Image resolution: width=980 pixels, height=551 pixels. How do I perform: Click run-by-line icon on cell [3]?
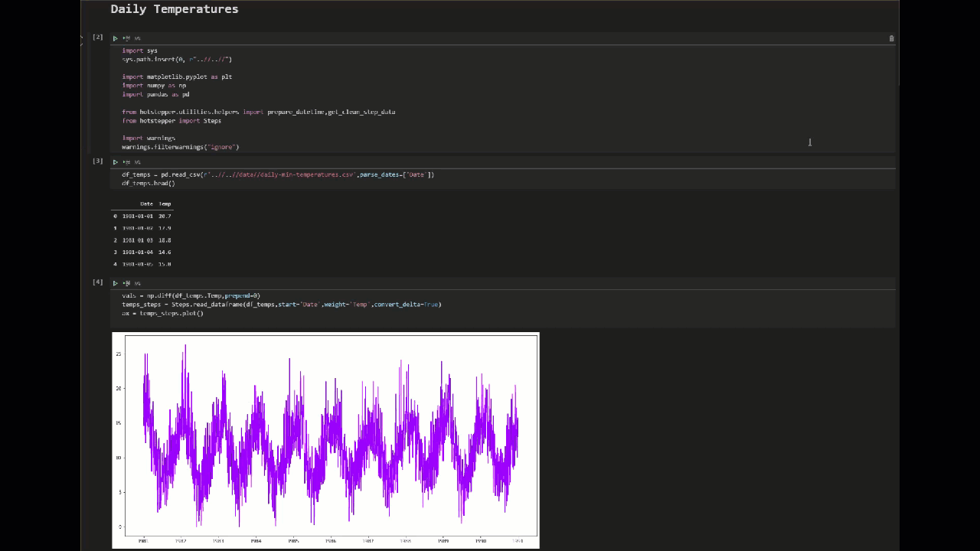[x=126, y=162]
